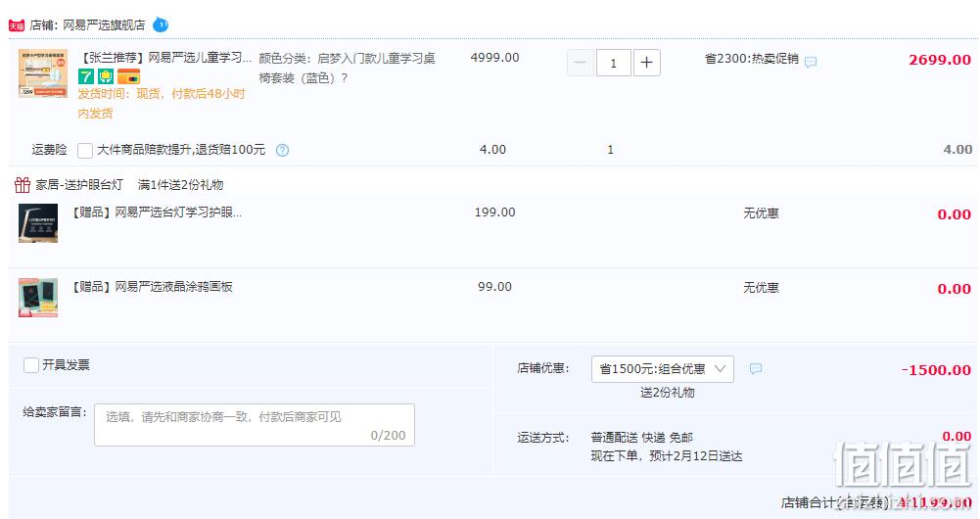Click the 家居-送护眼台灯 promotion label
This screenshot has height=519, width=980.
79,185
